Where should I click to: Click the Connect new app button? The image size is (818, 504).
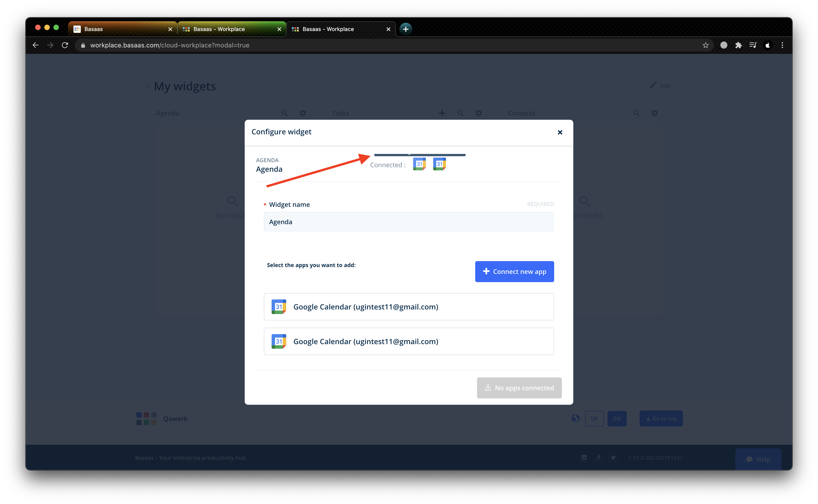point(514,271)
